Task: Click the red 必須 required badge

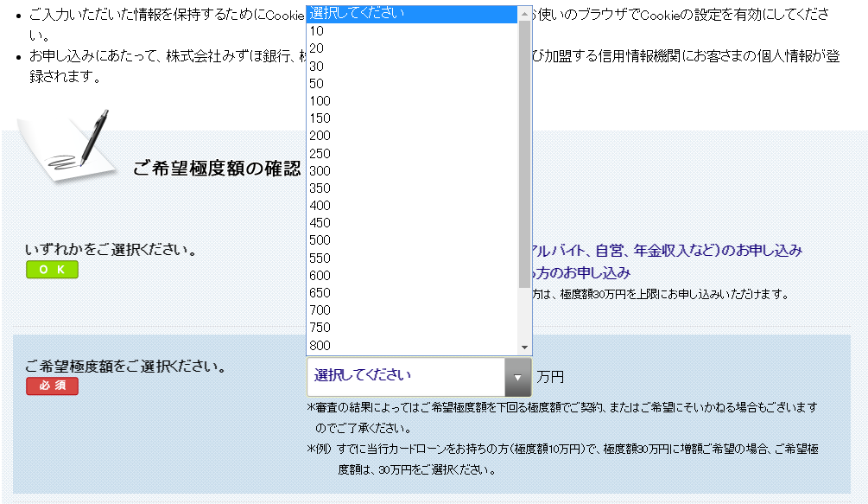Action: point(51,386)
